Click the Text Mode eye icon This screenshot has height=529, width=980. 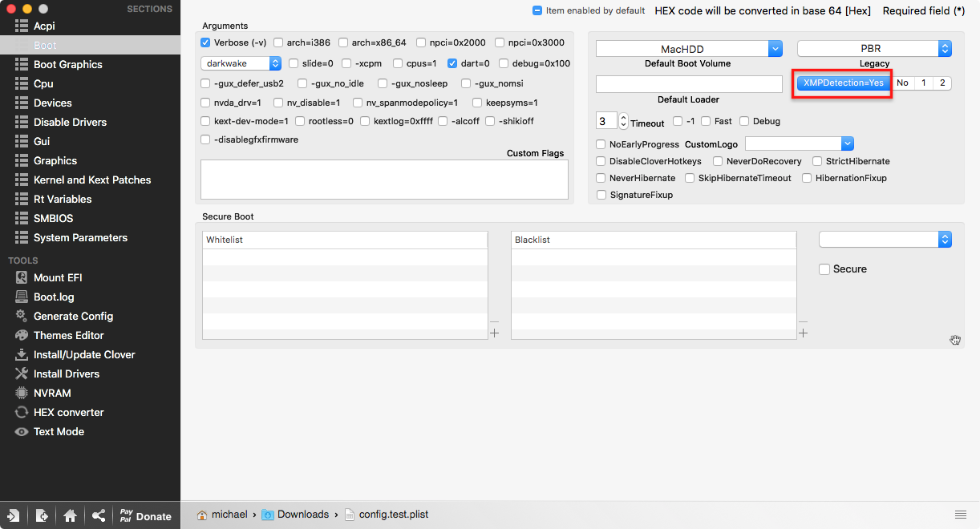click(x=21, y=431)
